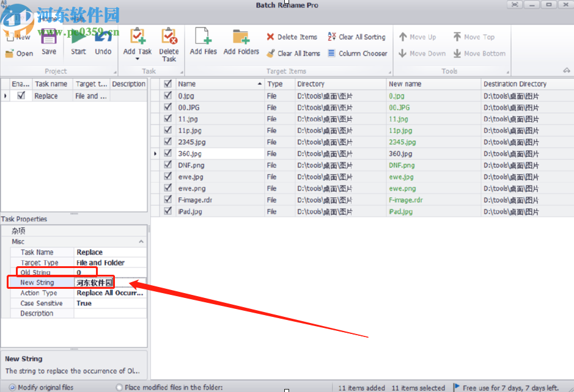This screenshot has width=574, height=392.
Task: Open the Column Chooser
Action: (x=357, y=53)
